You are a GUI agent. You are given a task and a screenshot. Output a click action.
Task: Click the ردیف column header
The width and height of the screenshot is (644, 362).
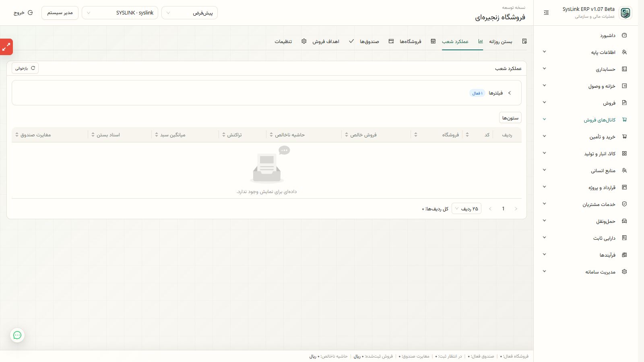click(x=507, y=135)
